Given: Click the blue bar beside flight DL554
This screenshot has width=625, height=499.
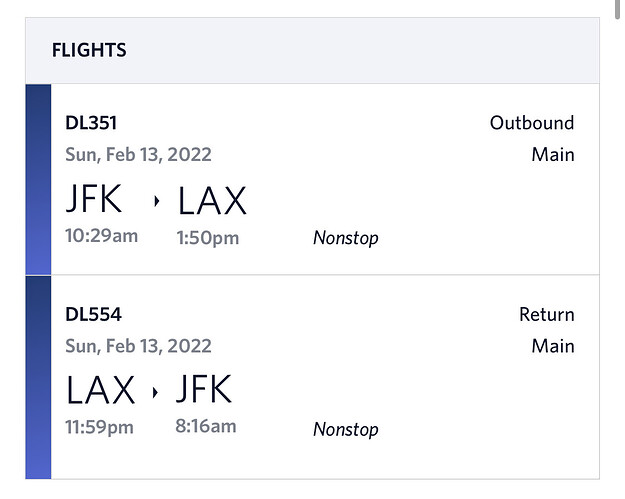Looking at the screenshot, I should coord(38,377).
